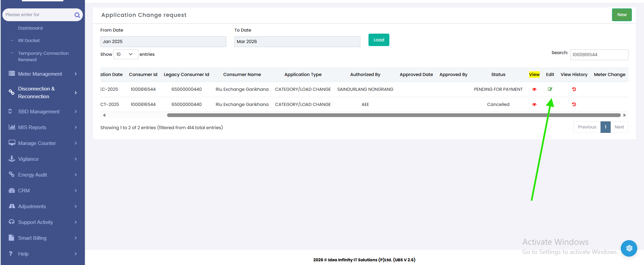Click view history icon in first row
The image size is (644, 265).
point(574,89)
